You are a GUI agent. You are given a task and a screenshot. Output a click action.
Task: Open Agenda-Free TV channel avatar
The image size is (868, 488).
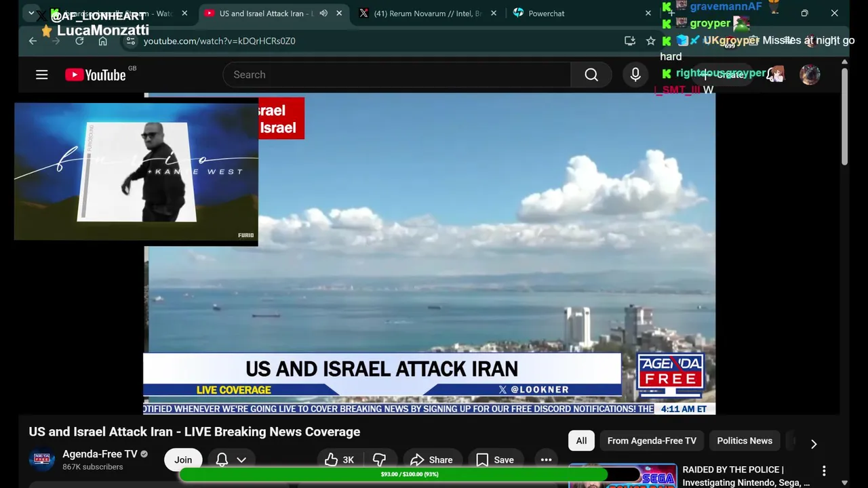[42, 460]
